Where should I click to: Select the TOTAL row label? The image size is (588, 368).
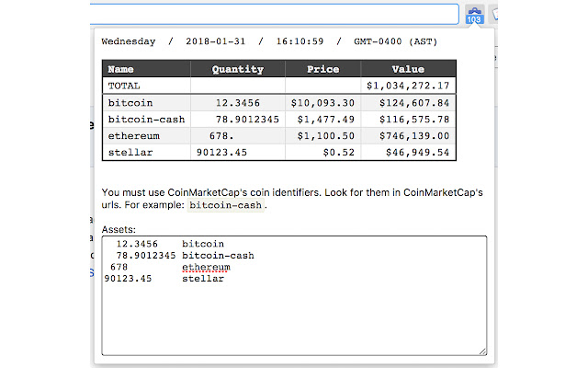point(124,86)
